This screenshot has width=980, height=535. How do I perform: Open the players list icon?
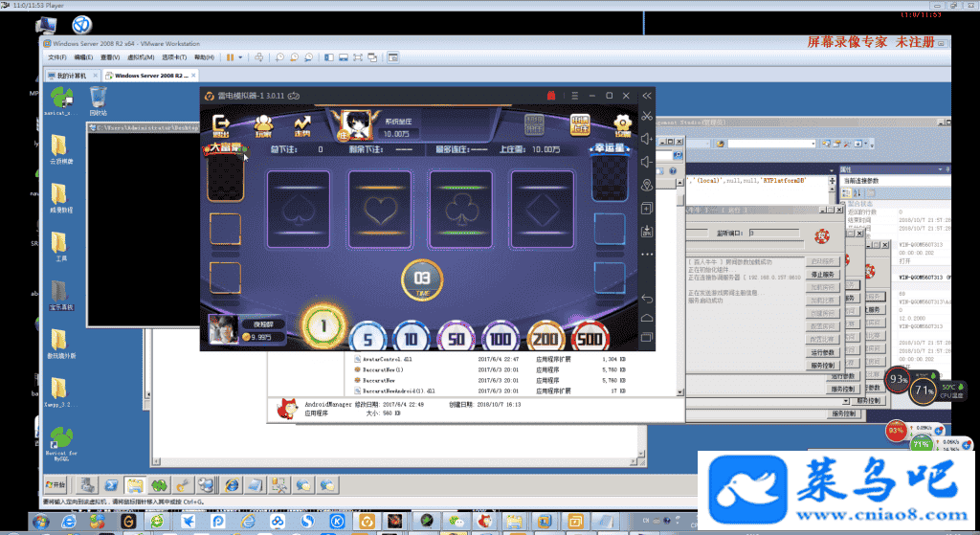263,125
